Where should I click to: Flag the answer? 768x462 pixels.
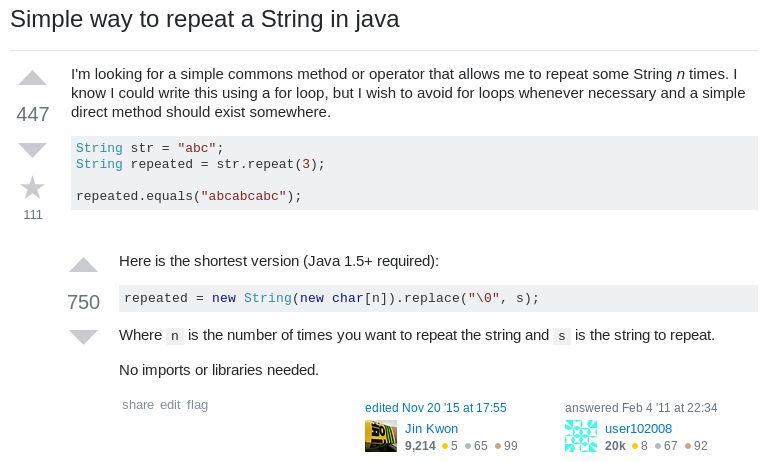197,405
